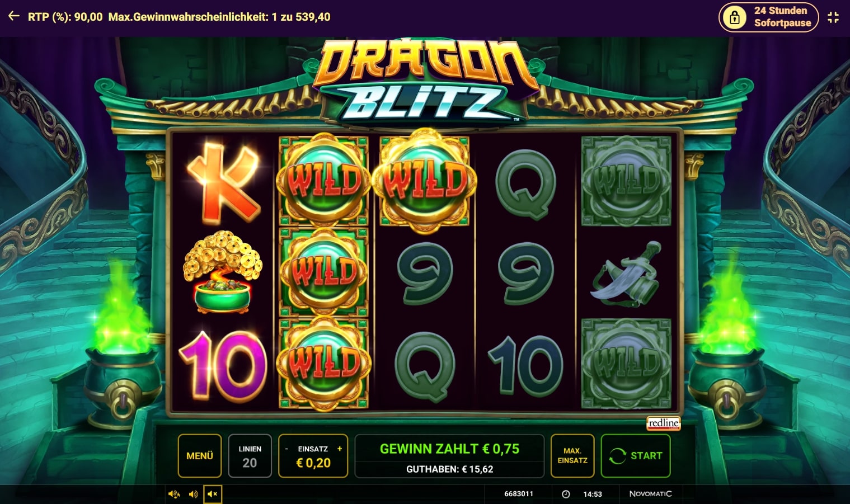Click the MAX. EINSATZ button
This screenshot has height=504, width=850.
572,456
